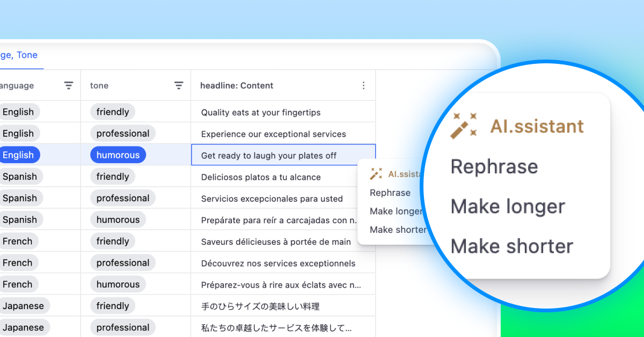Click the filter icon on the language column
This screenshot has height=337, width=644.
pos(68,85)
